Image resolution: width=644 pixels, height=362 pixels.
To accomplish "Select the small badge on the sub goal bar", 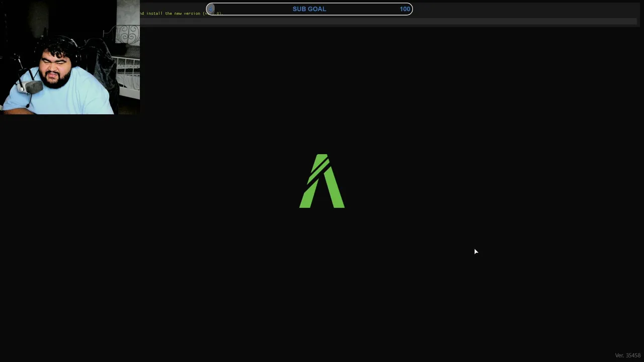I will 211,9.
